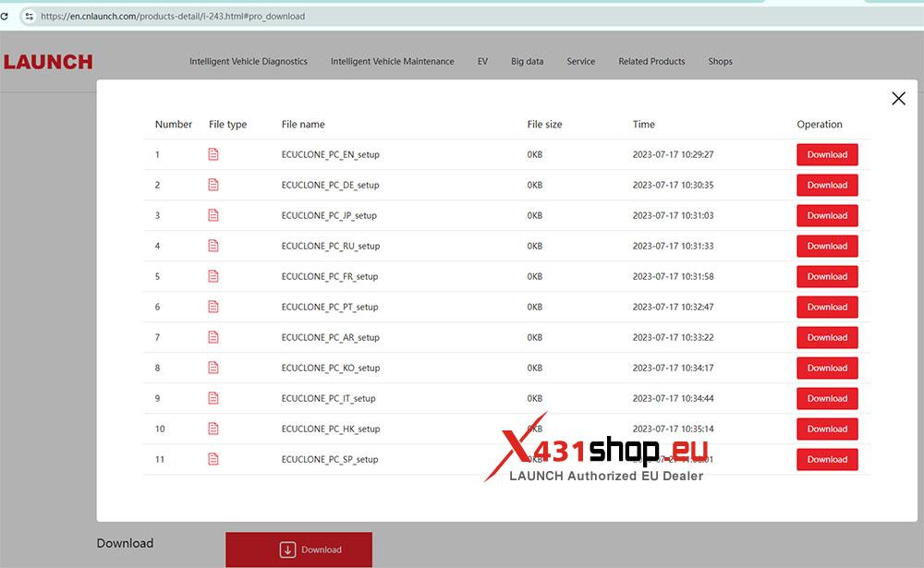Viewport: 924px width, 568px height.
Task: Click the Time column header
Action: 643,125
